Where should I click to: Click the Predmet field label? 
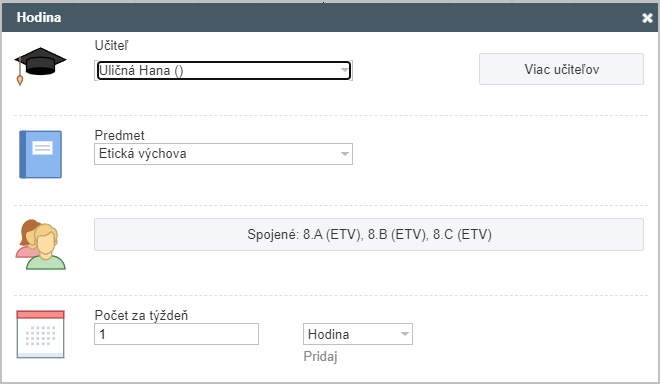(x=120, y=135)
